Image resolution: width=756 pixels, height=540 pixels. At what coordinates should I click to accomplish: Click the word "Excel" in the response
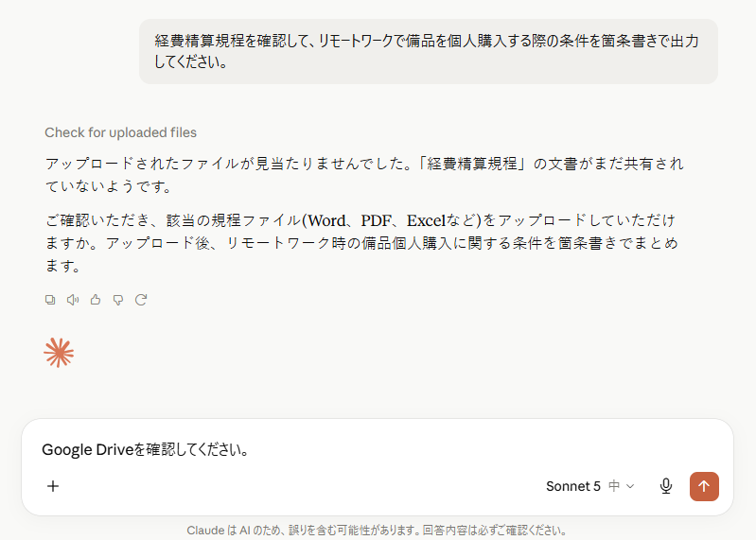(x=425, y=220)
